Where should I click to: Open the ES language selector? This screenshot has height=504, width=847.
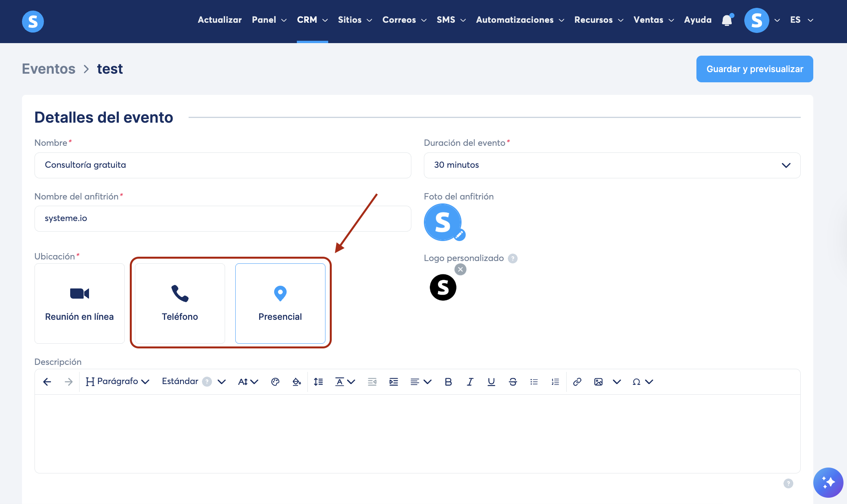[x=802, y=20]
